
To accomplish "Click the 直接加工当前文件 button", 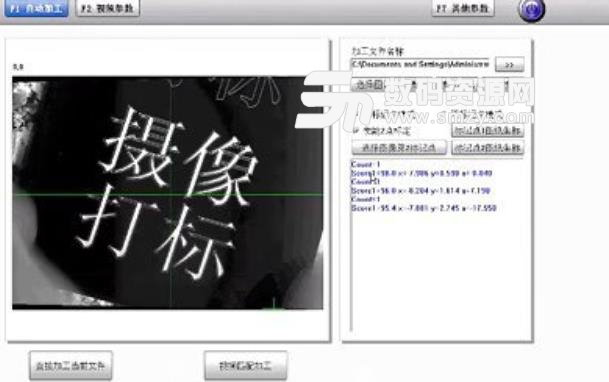I will (x=71, y=366).
